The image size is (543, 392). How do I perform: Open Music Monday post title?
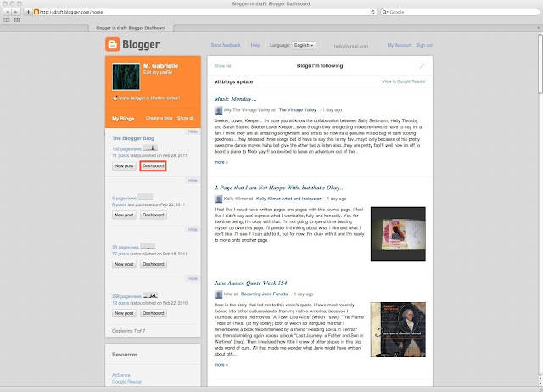[235, 99]
